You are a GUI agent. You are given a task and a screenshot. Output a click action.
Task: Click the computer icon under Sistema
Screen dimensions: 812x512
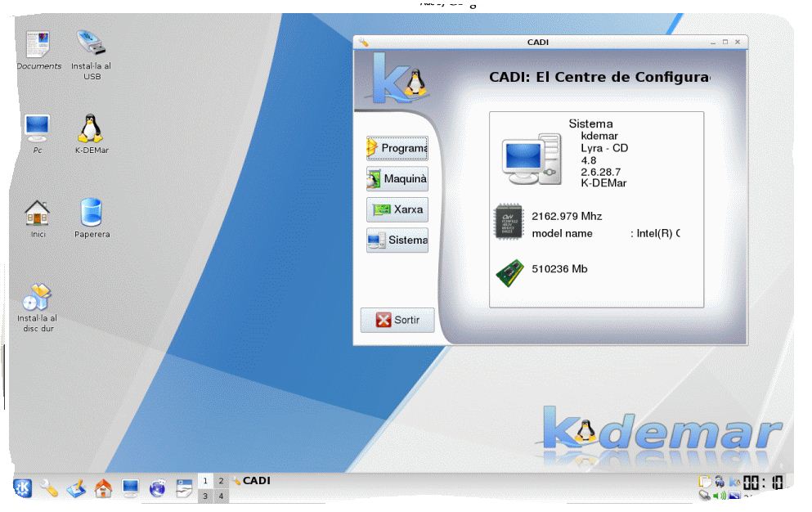pos(532,159)
